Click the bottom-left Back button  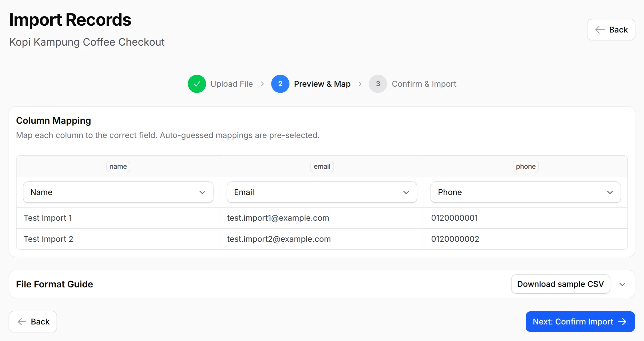pos(33,322)
